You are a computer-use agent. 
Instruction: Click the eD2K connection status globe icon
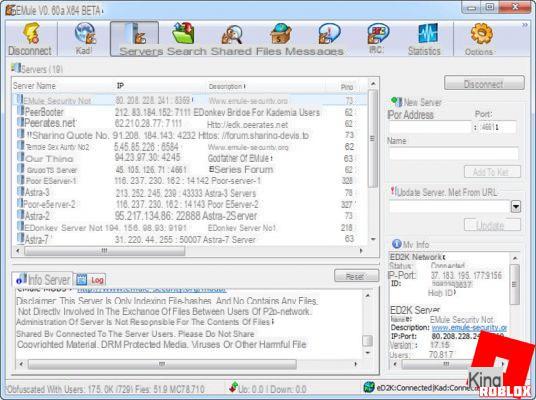[x=369, y=387]
